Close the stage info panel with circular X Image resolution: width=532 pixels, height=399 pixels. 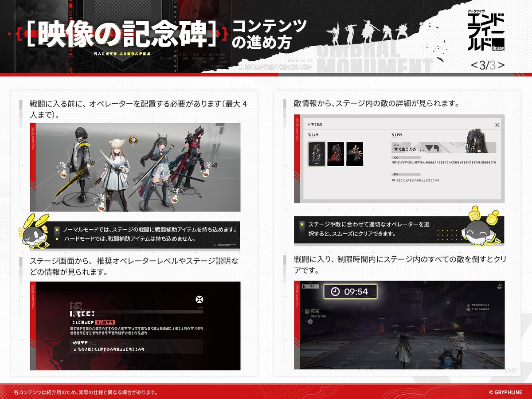point(199,299)
